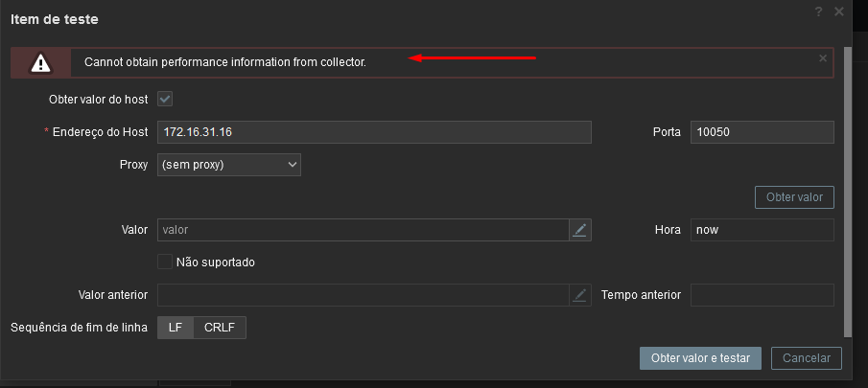Focus the Endereço do Host field

coord(374,132)
